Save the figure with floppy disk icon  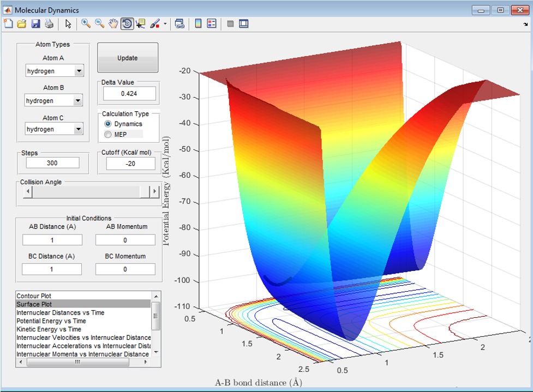point(35,23)
